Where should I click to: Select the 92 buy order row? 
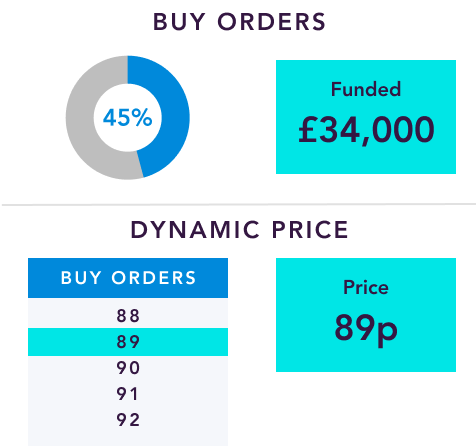[x=128, y=420]
